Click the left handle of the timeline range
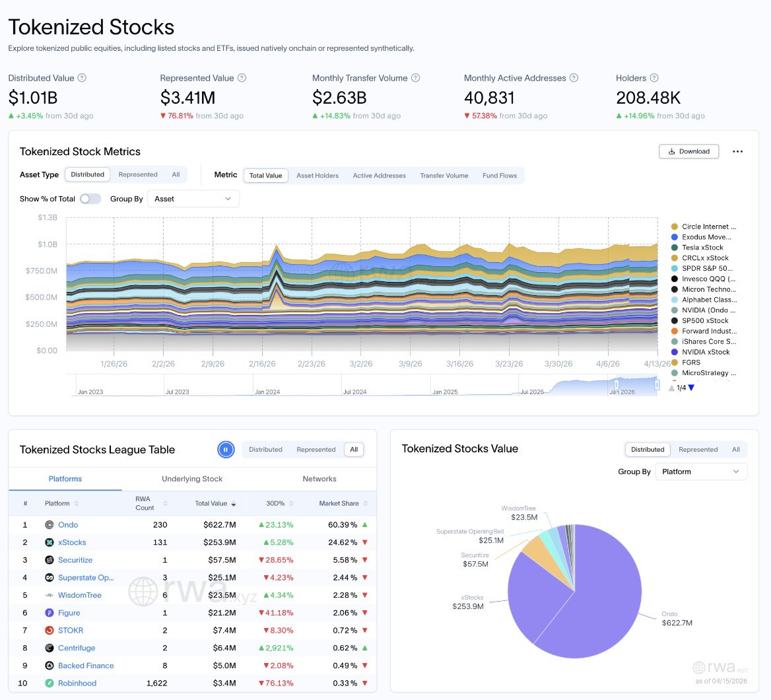The width and height of the screenshot is (771, 700). 616,385
